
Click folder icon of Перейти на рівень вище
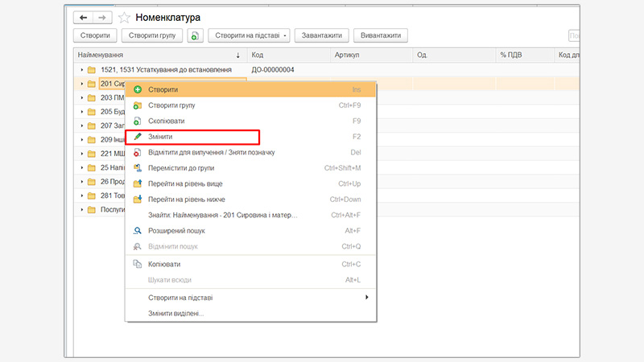tap(138, 183)
